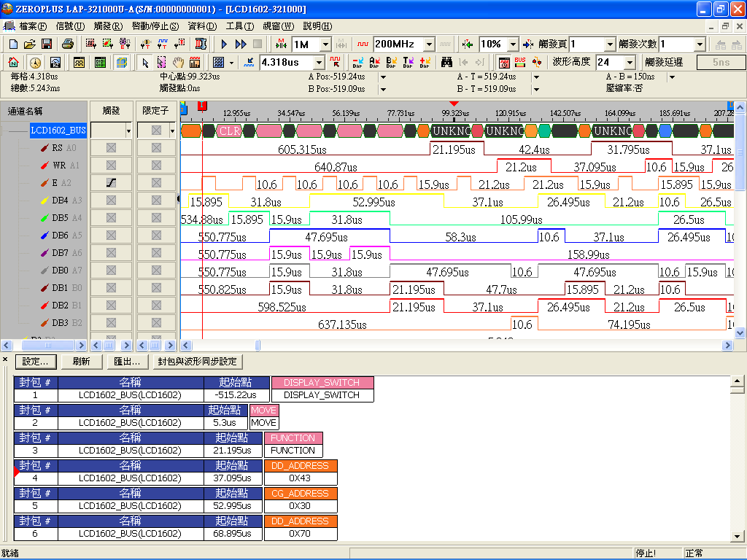
Task: Open the A Pos dropdown arrow
Action: pyautogui.click(x=383, y=77)
